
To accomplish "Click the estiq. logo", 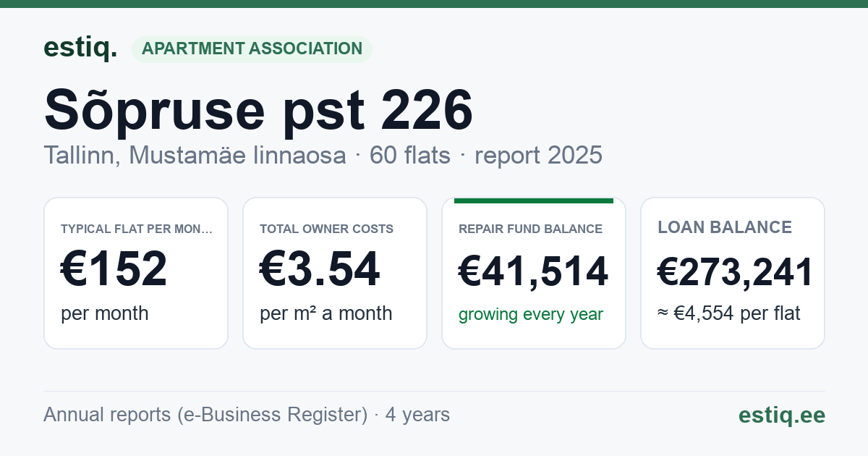I will tap(80, 48).
